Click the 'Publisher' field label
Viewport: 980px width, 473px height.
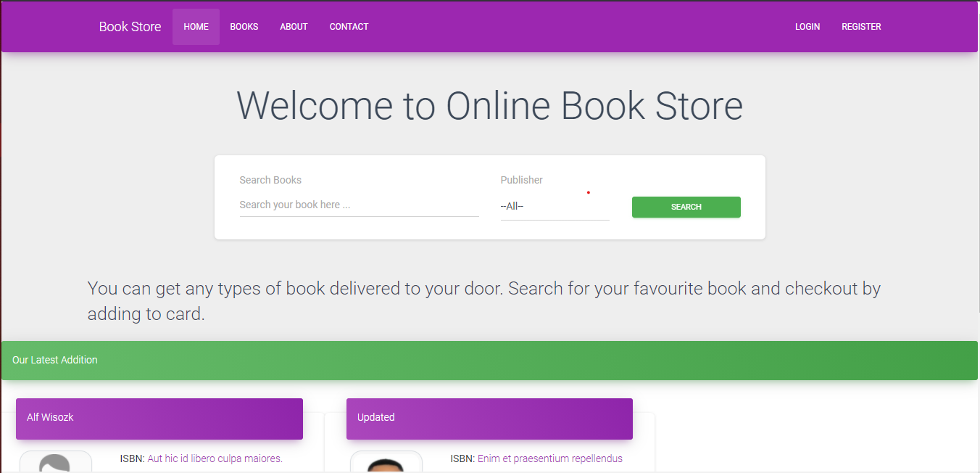(521, 180)
